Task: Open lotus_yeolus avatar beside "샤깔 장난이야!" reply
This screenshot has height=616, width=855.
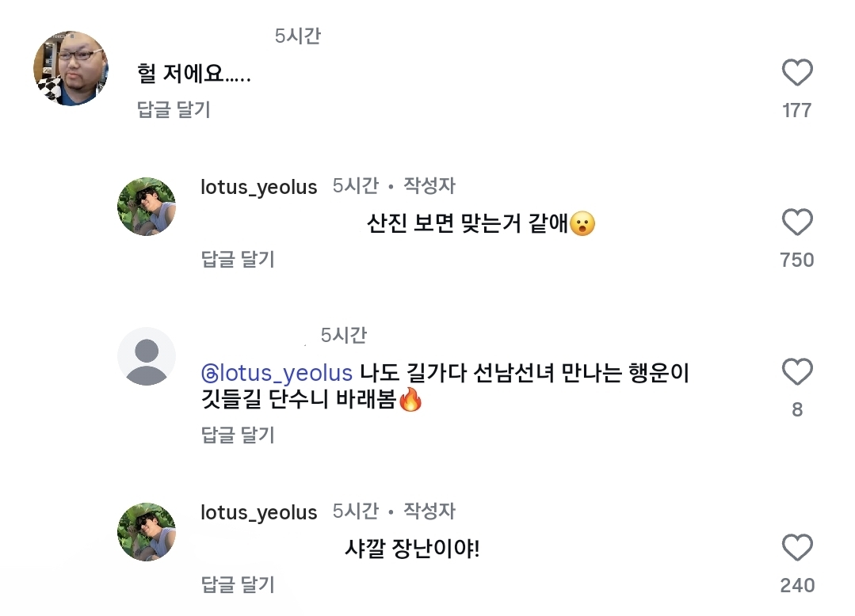Action: pyautogui.click(x=147, y=531)
